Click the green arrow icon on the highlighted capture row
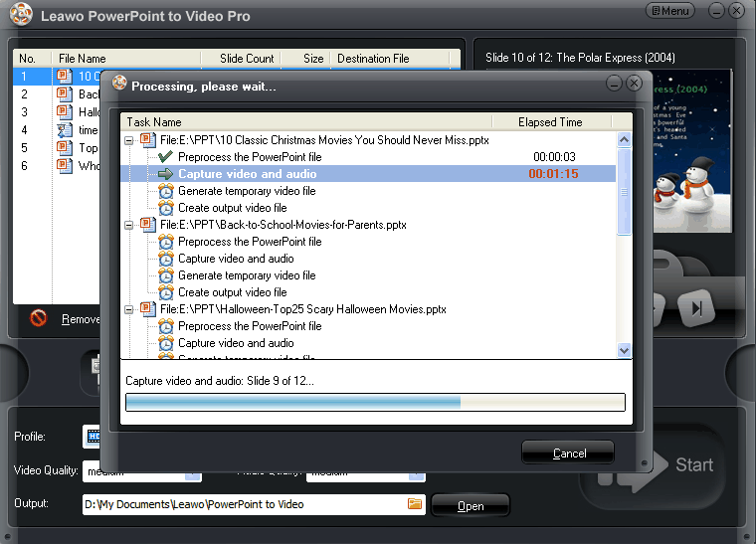 165,174
